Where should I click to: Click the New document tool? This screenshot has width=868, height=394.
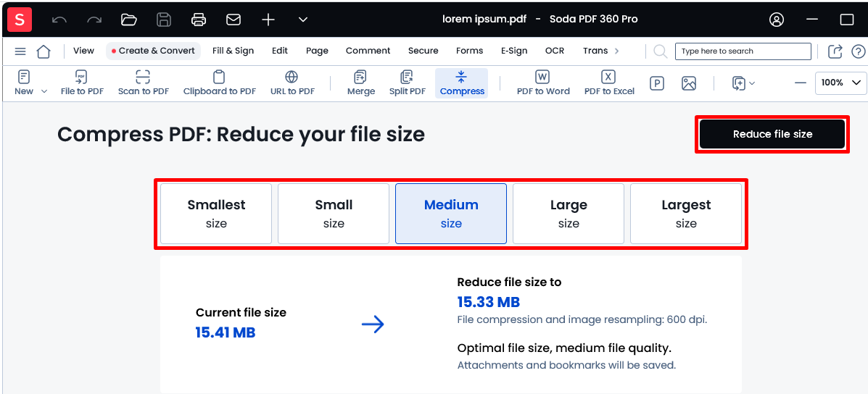pyautogui.click(x=24, y=83)
